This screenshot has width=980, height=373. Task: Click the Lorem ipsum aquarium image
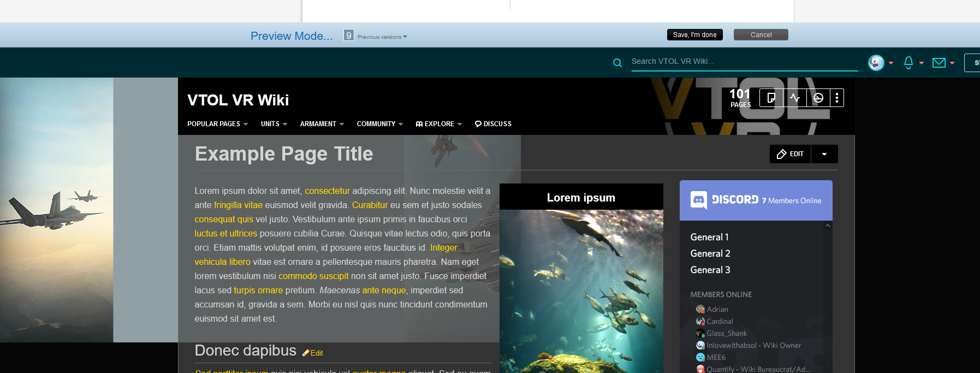(x=581, y=291)
